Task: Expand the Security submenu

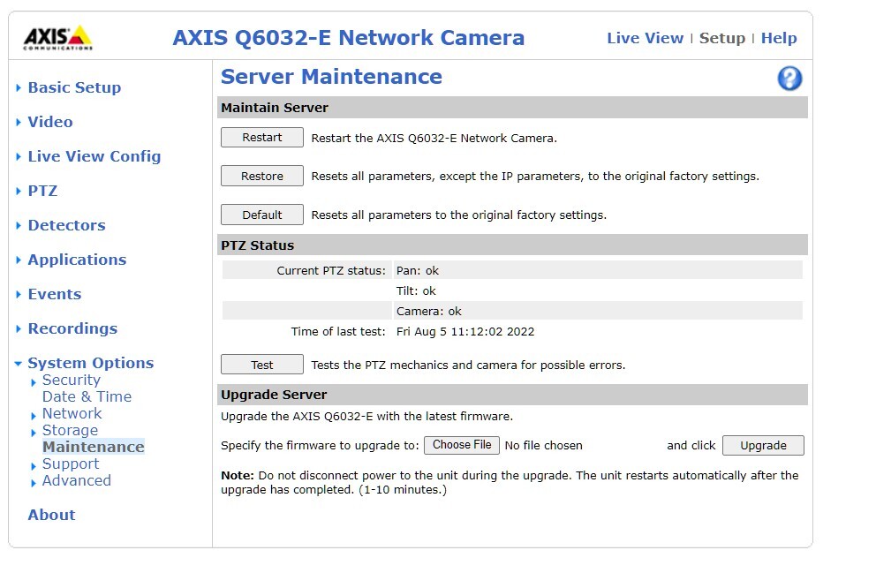Action: pyautogui.click(x=71, y=380)
